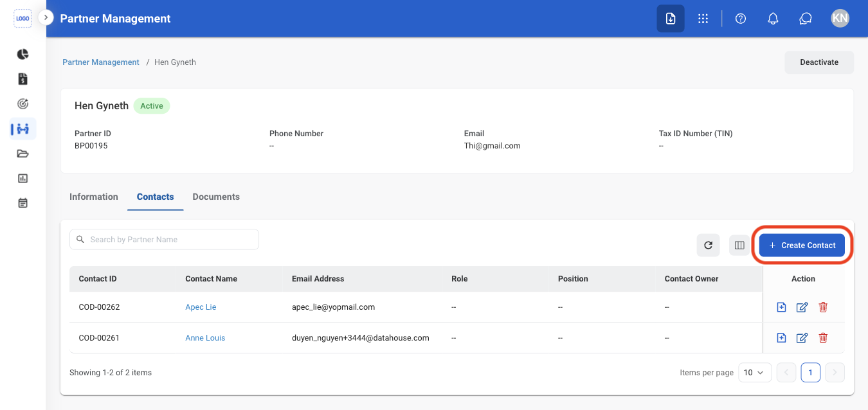The image size is (868, 410).
Task: Go to the previous page arrow
Action: pos(786,372)
